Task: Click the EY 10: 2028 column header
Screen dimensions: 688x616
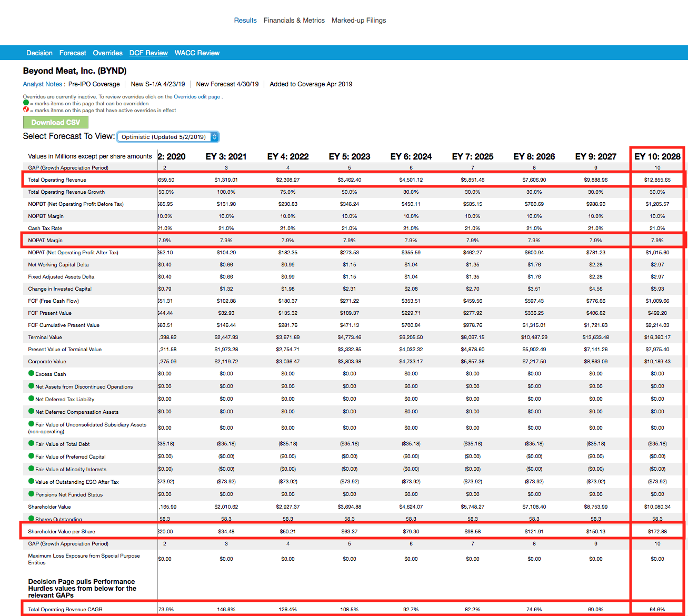Action: 657,156
